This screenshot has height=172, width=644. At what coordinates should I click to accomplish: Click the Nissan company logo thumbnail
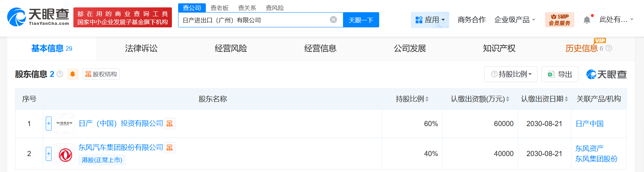click(65, 124)
